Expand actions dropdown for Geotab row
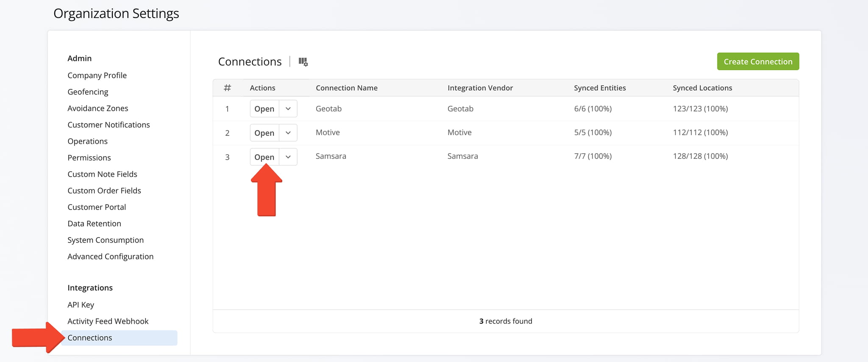Screen dimensions: 868x362 click(288, 109)
